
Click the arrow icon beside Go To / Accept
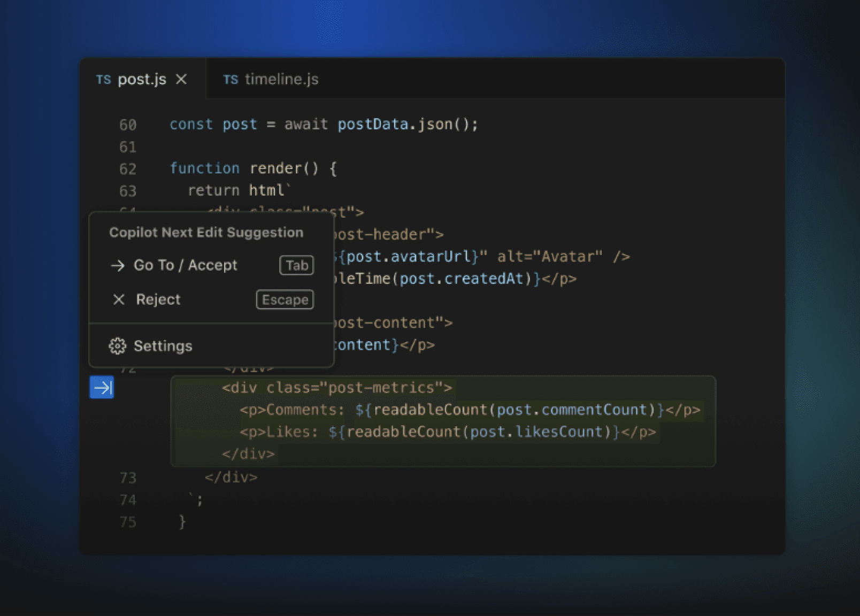point(118,265)
